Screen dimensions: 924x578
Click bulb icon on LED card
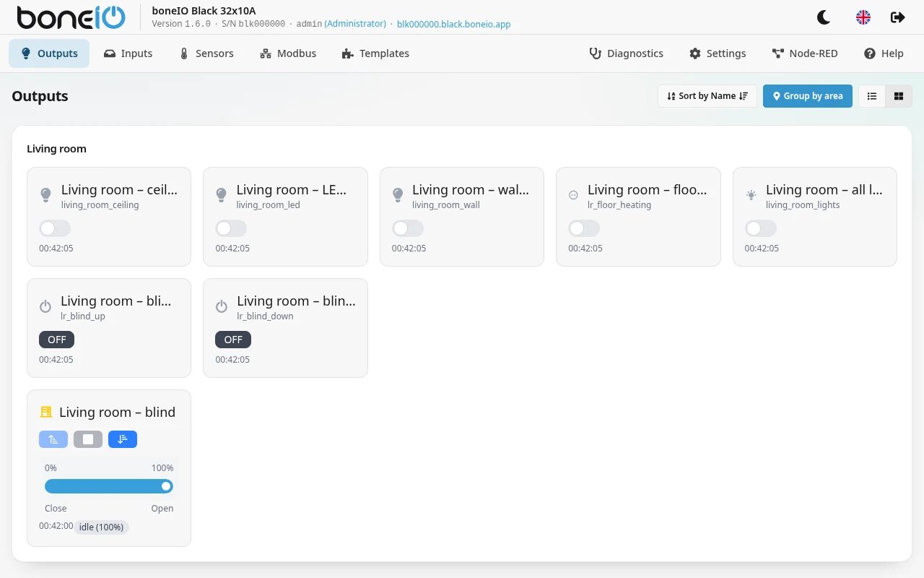point(222,194)
